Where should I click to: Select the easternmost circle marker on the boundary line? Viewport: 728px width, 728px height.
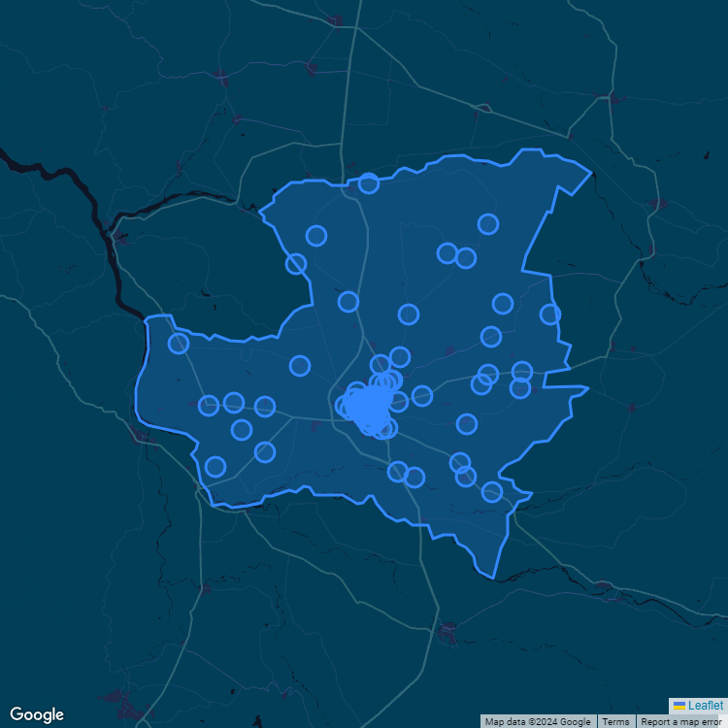click(x=550, y=314)
